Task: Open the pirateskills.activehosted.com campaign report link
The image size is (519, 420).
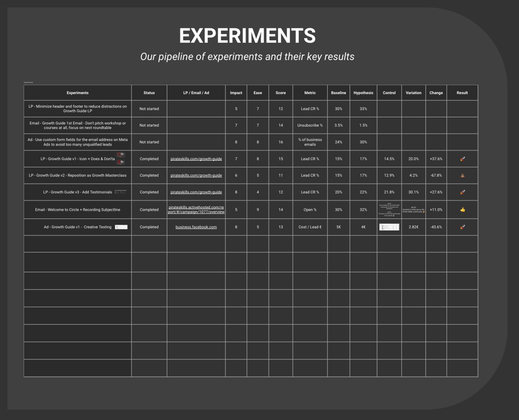Action: [196, 209]
